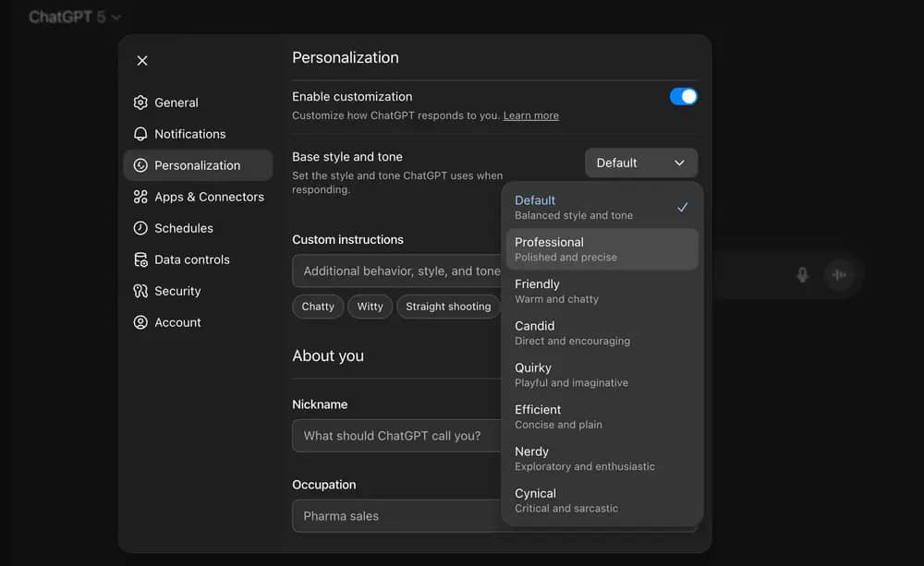The height and width of the screenshot is (566, 924).
Task: Select Candid direct and encouraging option
Action: tap(602, 332)
